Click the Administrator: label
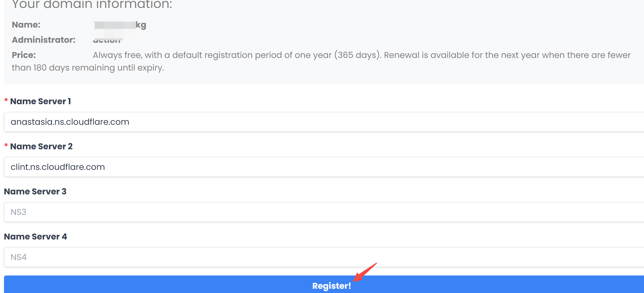644x293 pixels. coord(43,40)
